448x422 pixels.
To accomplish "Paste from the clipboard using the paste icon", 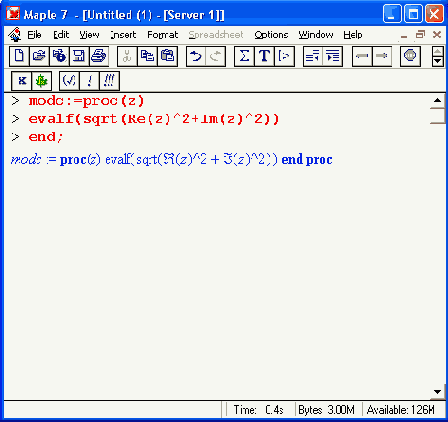I will pos(167,56).
